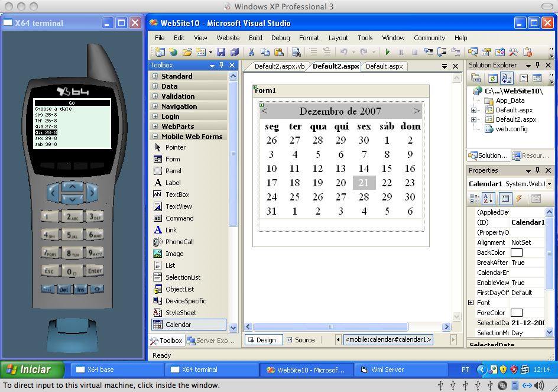
Task: Start debugging with the green play icon
Action: click(x=388, y=53)
